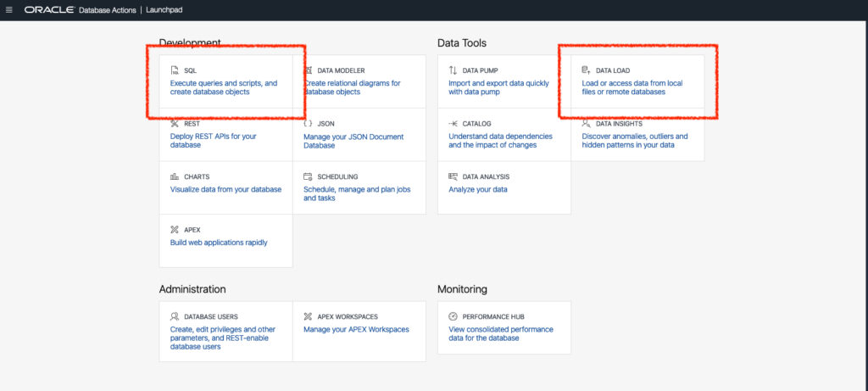Viewport: 868px width, 391px height.
Task: Click the Performance Hub gauge icon
Action: 453,317
